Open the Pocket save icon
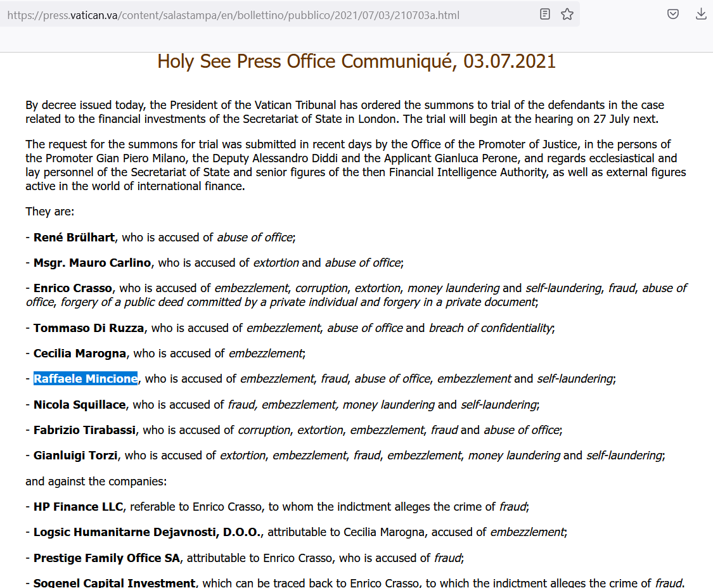Screen dimensions: 713x588 (673, 14)
